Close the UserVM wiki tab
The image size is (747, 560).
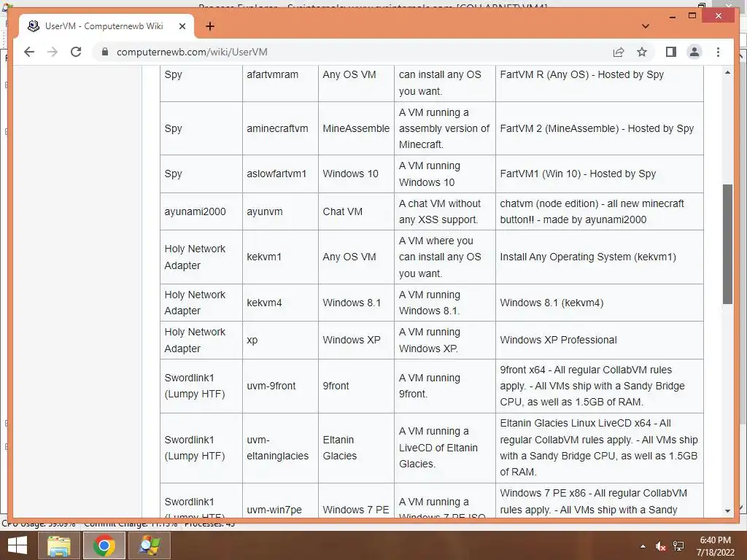182,26
